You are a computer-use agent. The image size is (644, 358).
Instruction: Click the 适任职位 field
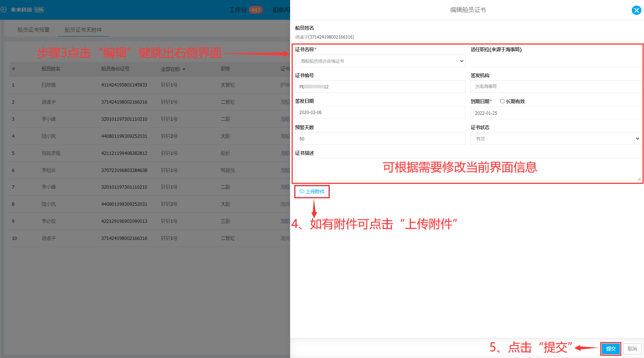(556, 61)
